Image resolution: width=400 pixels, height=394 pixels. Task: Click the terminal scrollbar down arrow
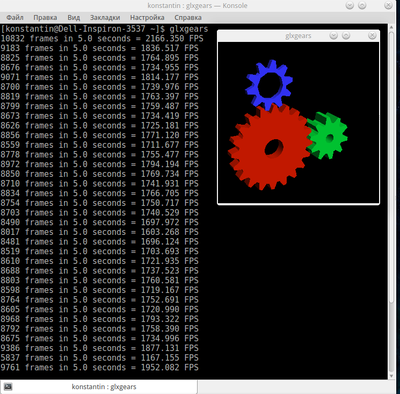click(391, 375)
